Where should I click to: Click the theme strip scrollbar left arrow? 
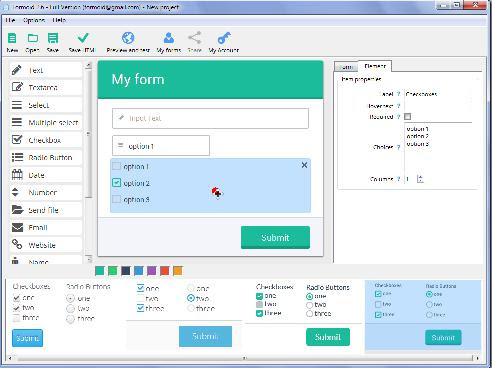[x=10, y=358]
